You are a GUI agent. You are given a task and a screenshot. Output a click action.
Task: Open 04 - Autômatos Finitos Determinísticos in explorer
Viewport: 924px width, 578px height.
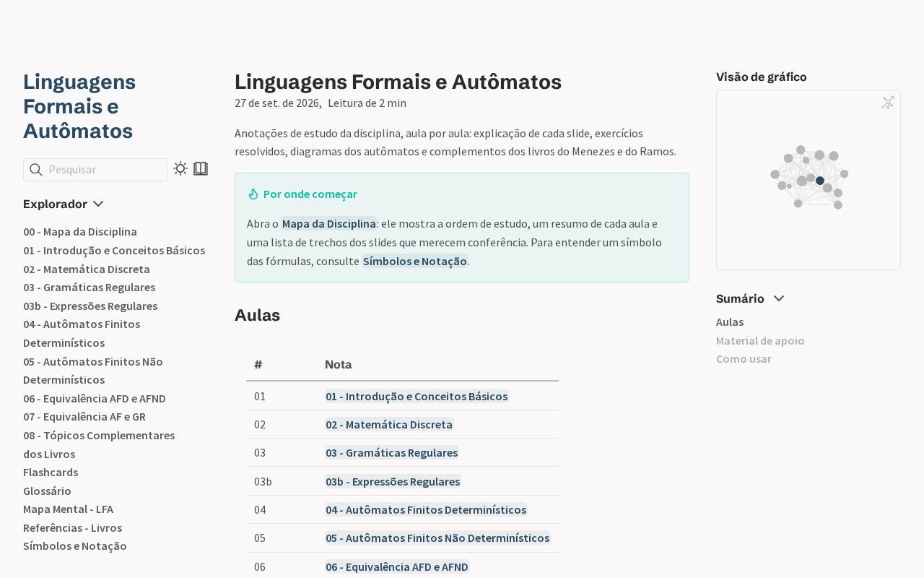82,334
